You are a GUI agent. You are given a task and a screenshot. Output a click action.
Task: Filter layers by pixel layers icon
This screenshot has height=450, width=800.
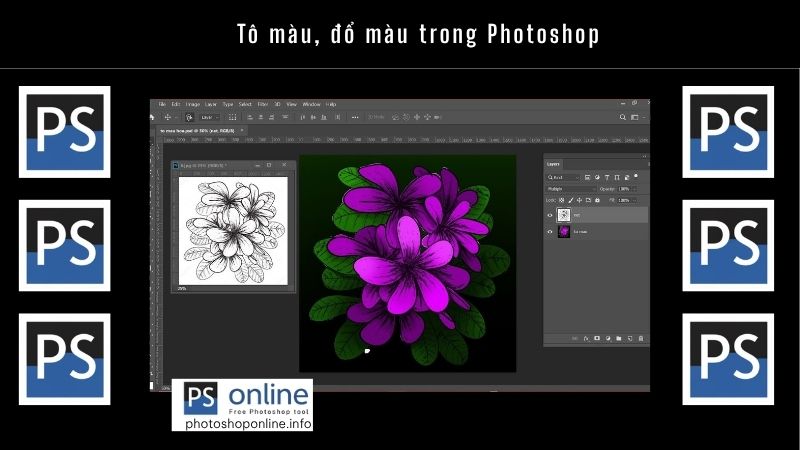[587, 178]
